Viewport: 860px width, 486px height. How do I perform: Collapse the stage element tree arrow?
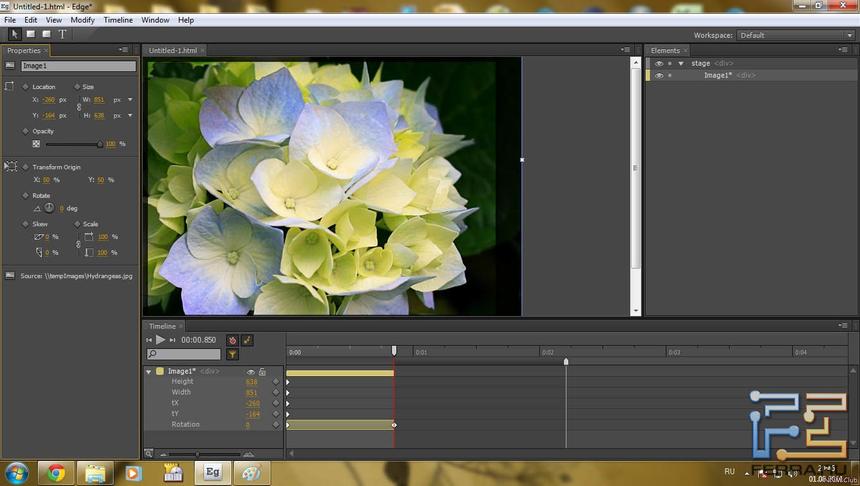tap(681, 64)
